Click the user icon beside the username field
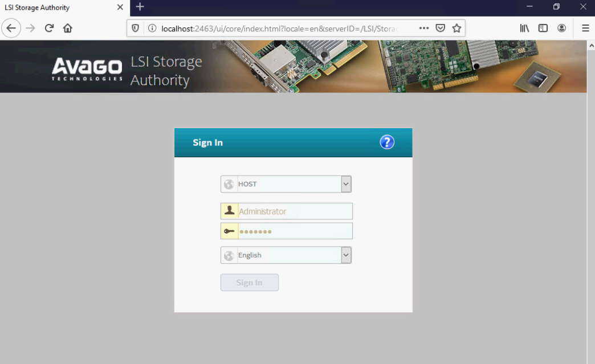 tap(229, 210)
